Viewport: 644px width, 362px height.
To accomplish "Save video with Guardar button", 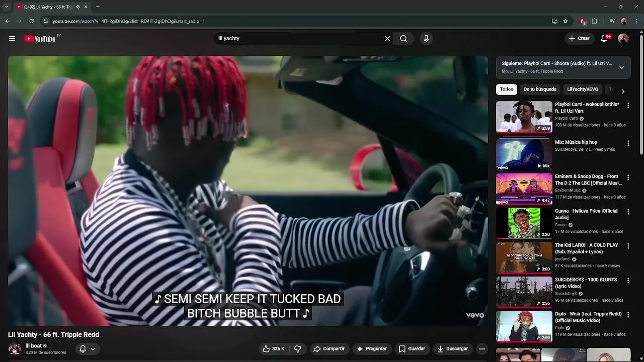I will tap(412, 349).
